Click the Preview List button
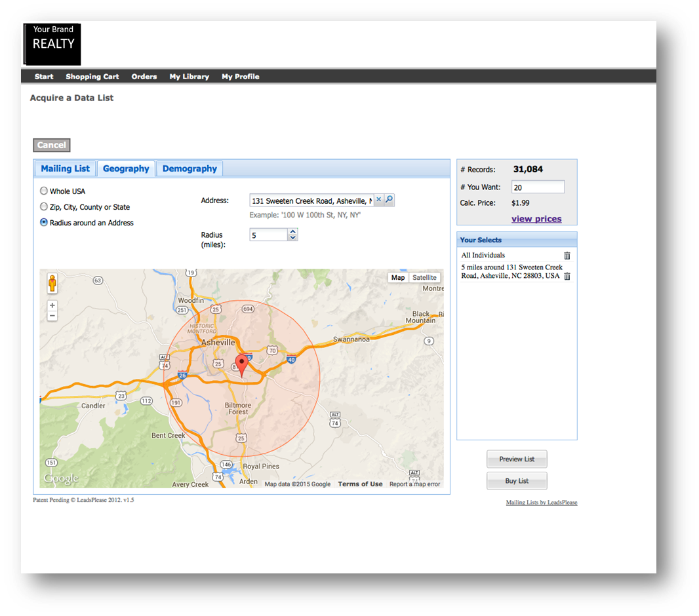The image size is (699, 616). 517,459
